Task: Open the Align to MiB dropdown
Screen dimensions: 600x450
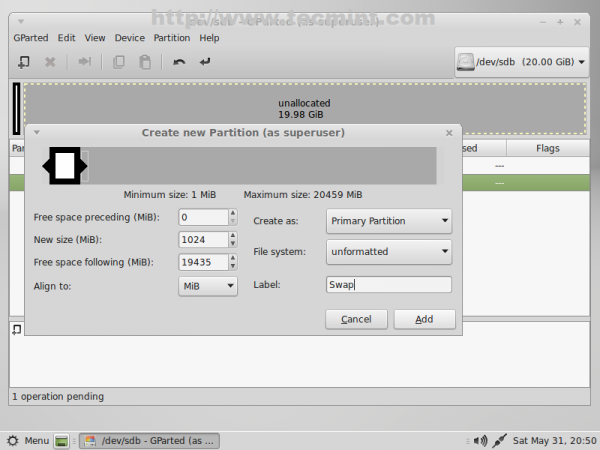Action: pyautogui.click(x=208, y=286)
